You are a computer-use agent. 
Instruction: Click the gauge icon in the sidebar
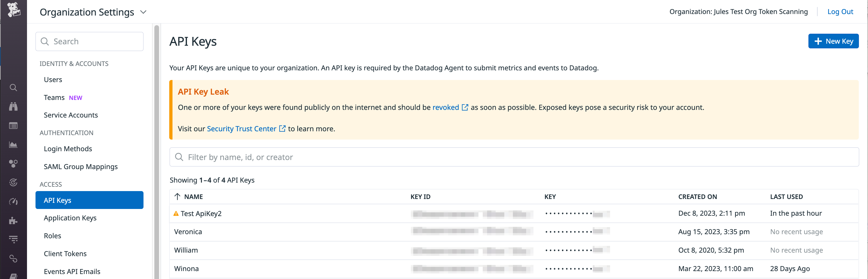click(x=13, y=202)
